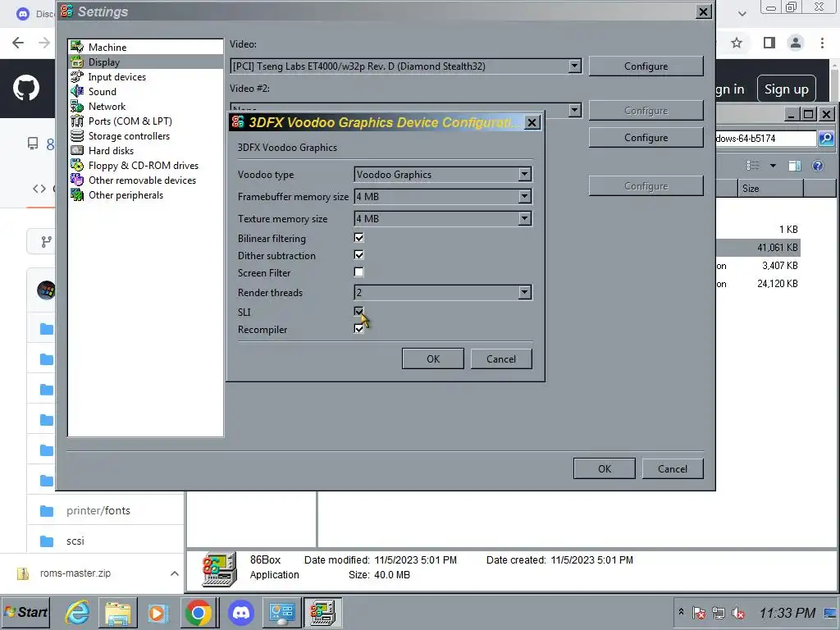The height and width of the screenshot is (630, 840).
Task: Click OK in the Voodoo configuration dialog
Action: pyautogui.click(x=433, y=359)
